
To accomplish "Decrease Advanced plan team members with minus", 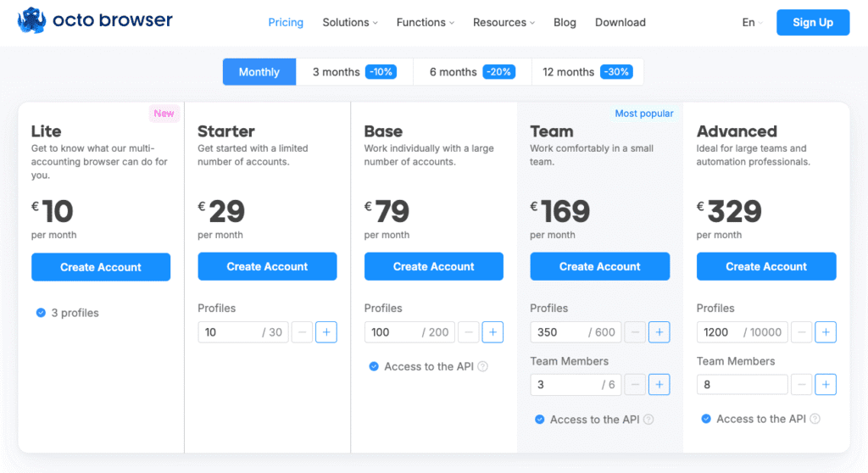I will pos(801,384).
